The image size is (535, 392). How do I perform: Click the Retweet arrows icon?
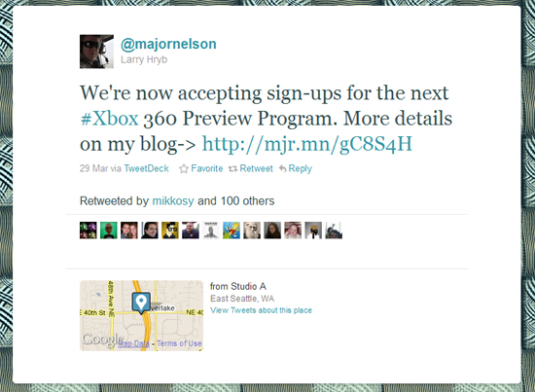232,168
